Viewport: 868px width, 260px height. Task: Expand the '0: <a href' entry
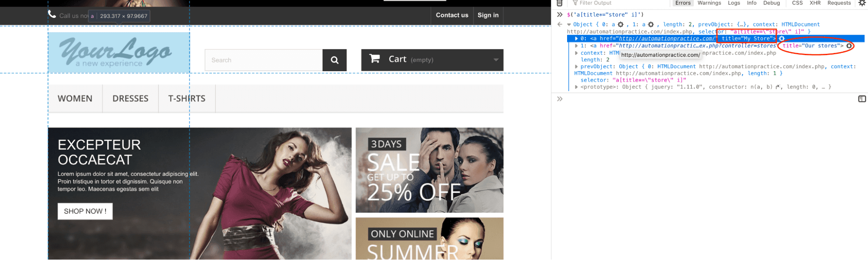576,39
